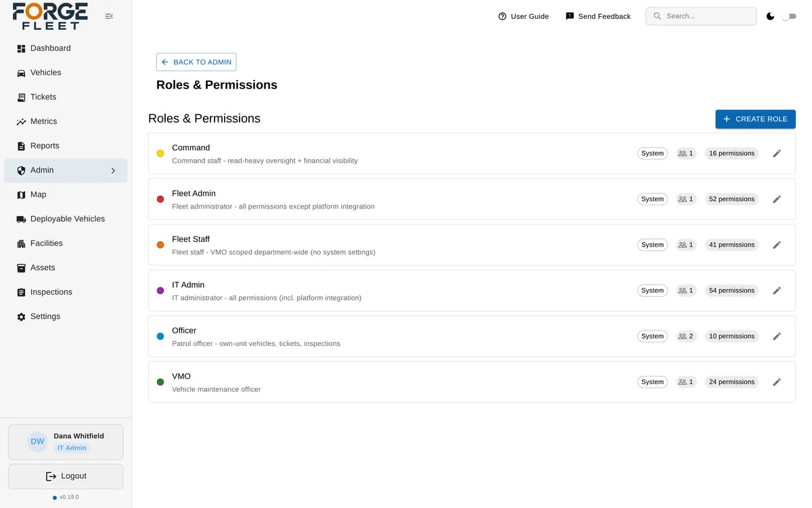Open the Inspections menu item
The width and height of the screenshot is (812, 508).
[66, 293]
